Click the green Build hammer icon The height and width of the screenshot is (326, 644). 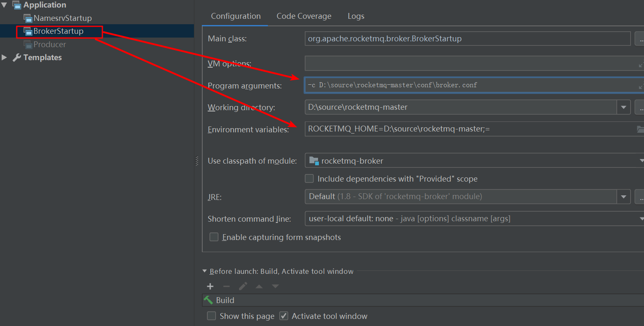coord(208,300)
